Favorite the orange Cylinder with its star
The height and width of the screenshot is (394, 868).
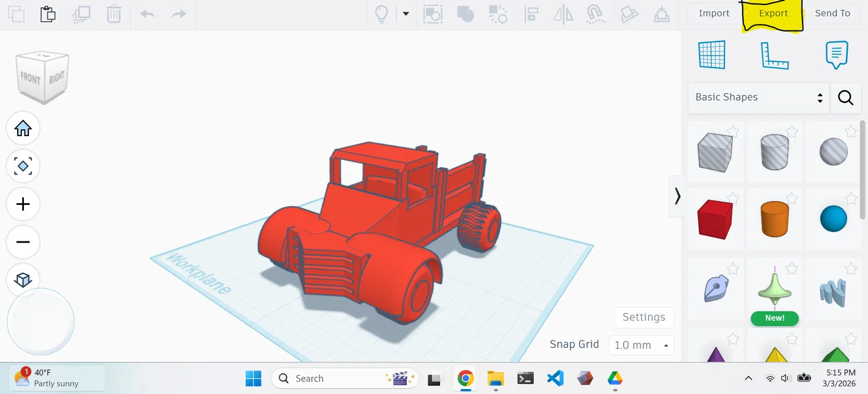[792, 199]
